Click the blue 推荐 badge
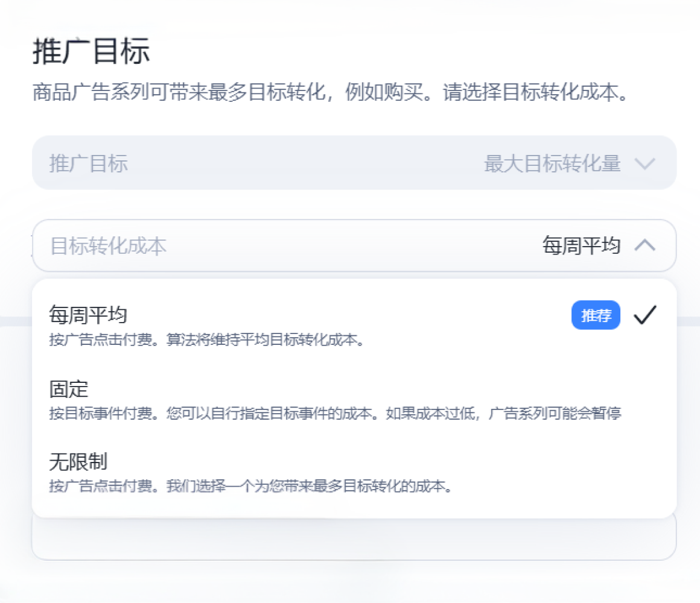 pos(596,315)
